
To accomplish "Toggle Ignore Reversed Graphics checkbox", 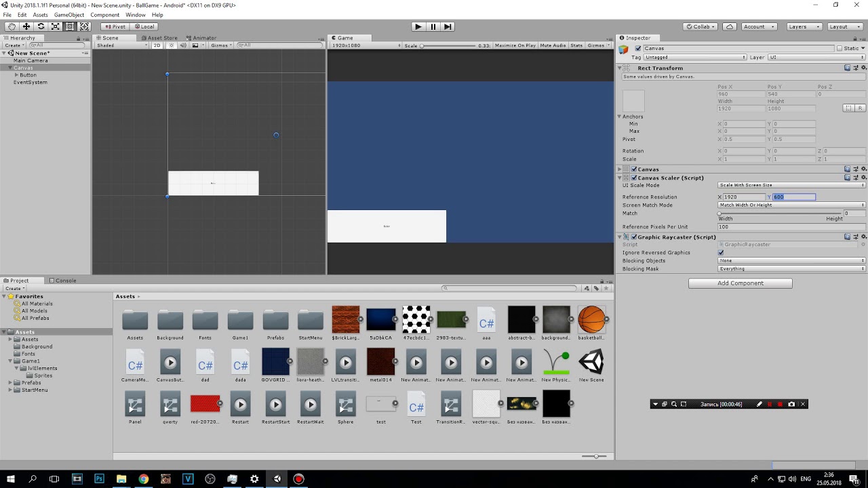I will [x=721, y=252].
